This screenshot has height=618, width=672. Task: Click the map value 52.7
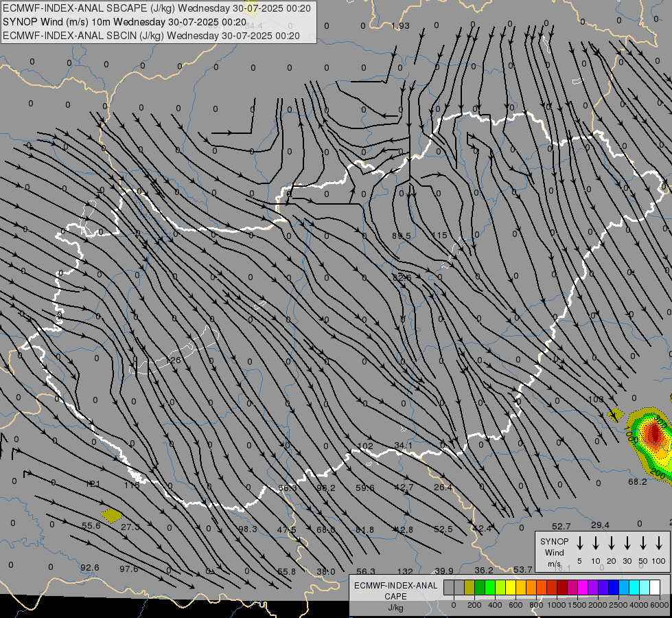click(561, 526)
